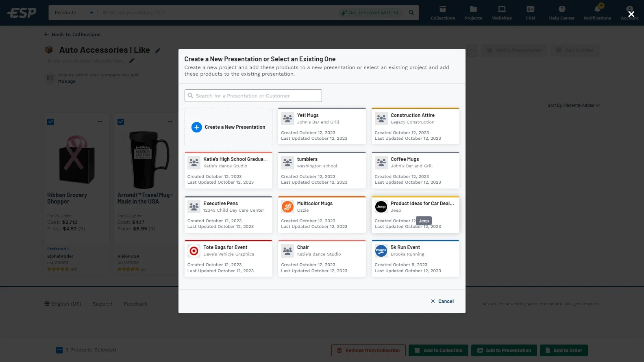Click the Target logo on Tote Bags card
Image resolution: width=644 pixels, height=362 pixels.
(x=194, y=251)
